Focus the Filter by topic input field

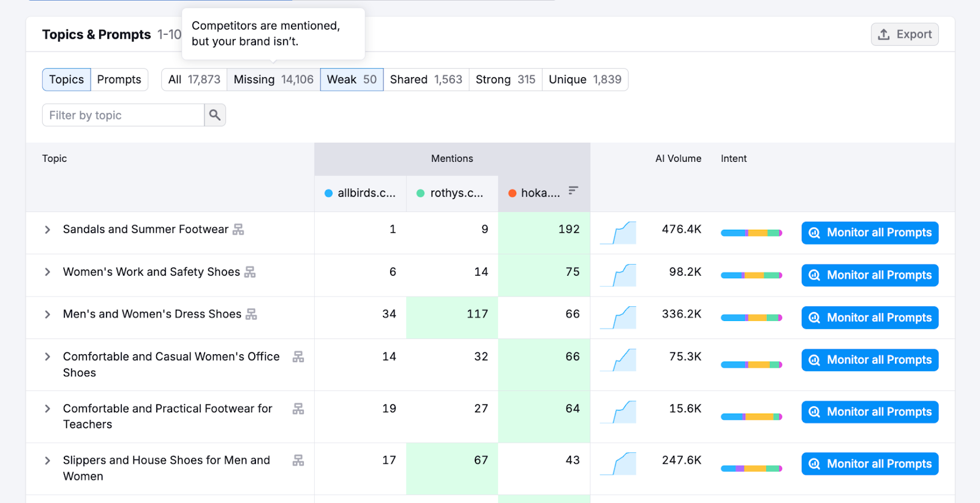(123, 115)
